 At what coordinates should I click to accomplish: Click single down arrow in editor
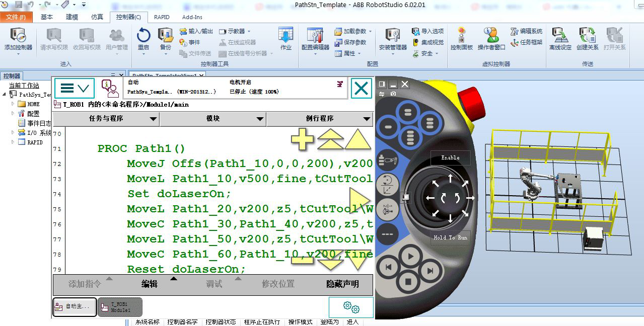tap(358, 260)
